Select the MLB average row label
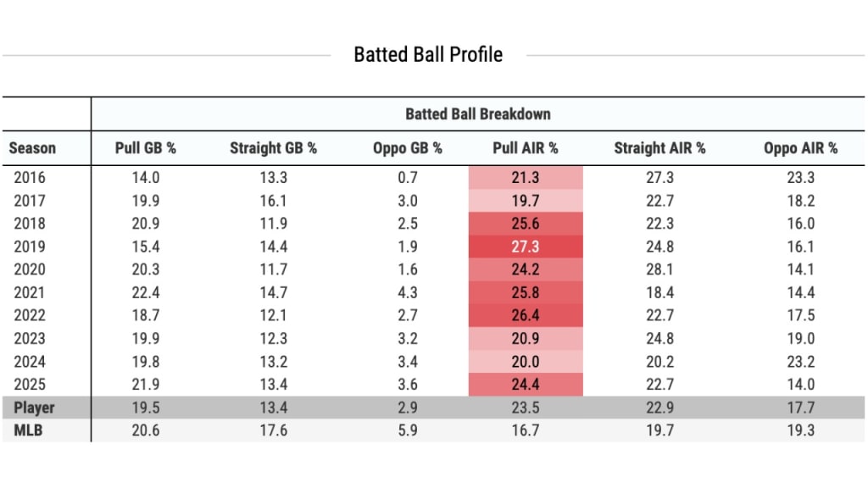Image resolution: width=868 pixels, height=488 pixels. click(x=30, y=430)
